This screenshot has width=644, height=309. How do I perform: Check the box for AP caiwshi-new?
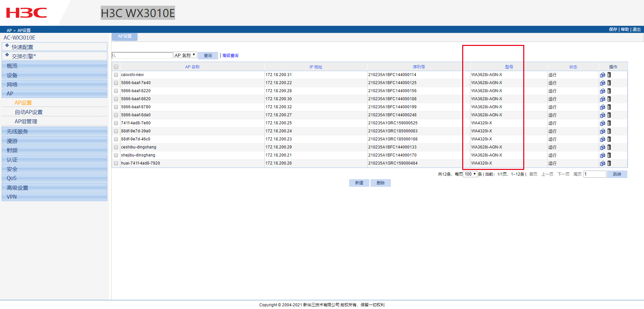pyautogui.click(x=116, y=75)
